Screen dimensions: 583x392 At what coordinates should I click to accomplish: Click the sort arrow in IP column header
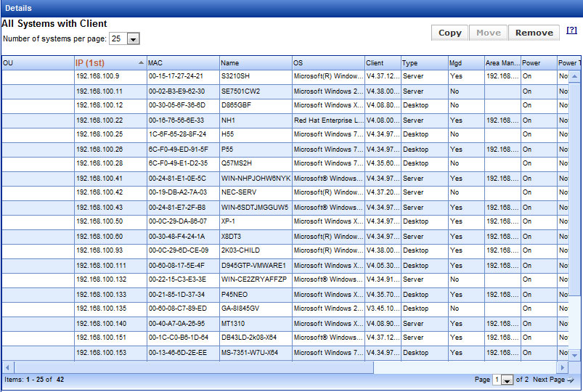pos(141,63)
